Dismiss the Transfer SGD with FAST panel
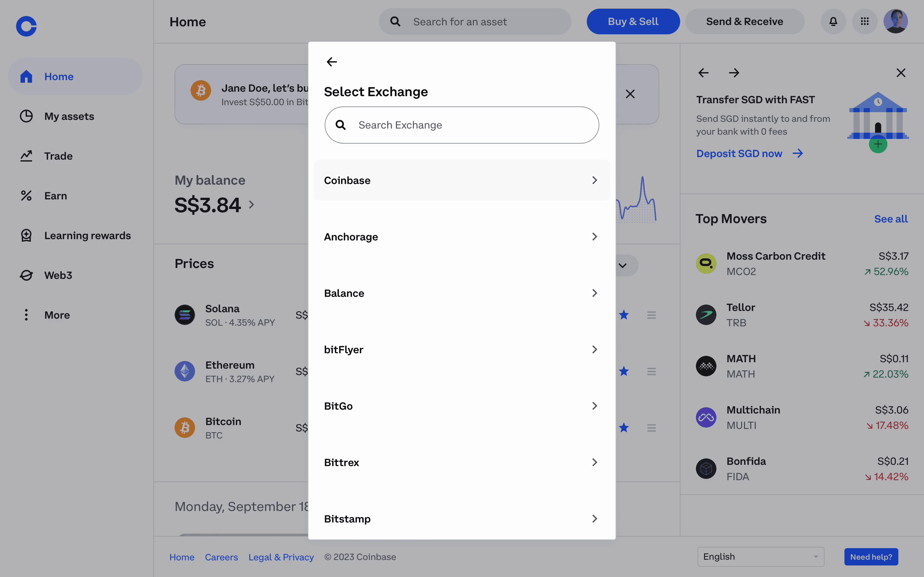This screenshot has width=924, height=577. (x=901, y=73)
